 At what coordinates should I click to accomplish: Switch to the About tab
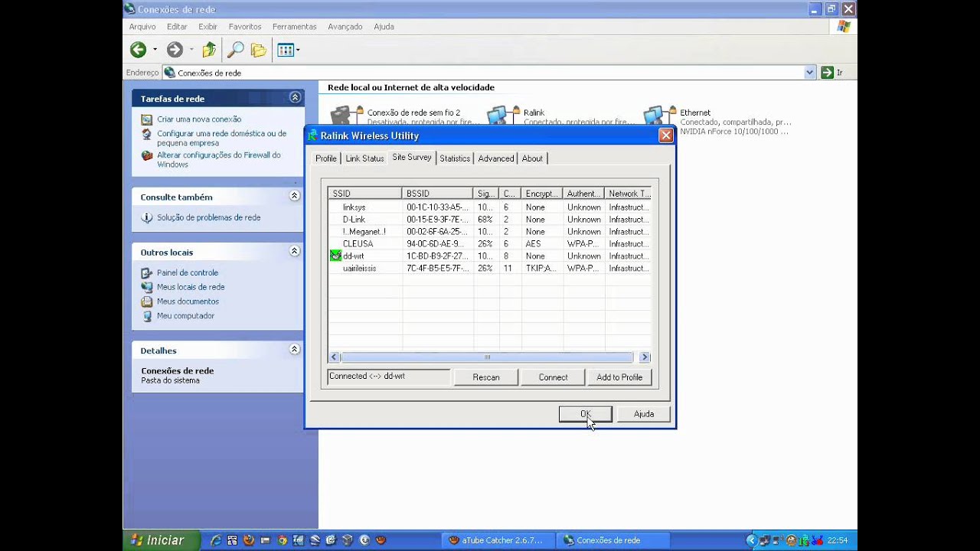(x=532, y=158)
